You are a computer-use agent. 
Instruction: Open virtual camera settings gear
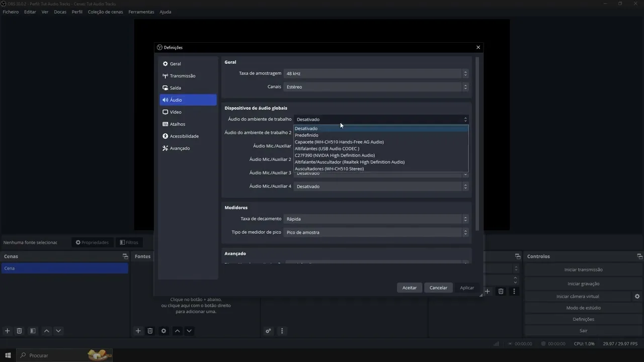click(637, 297)
